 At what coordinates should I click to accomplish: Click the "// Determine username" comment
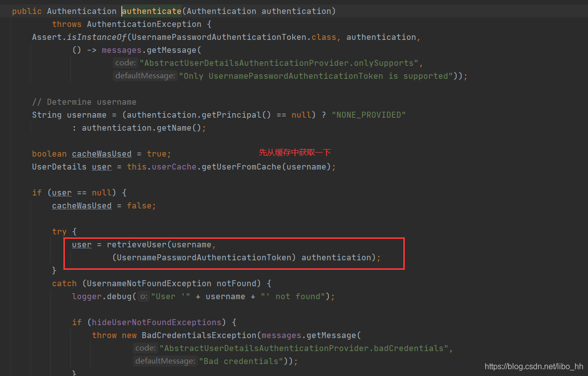pos(84,102)
